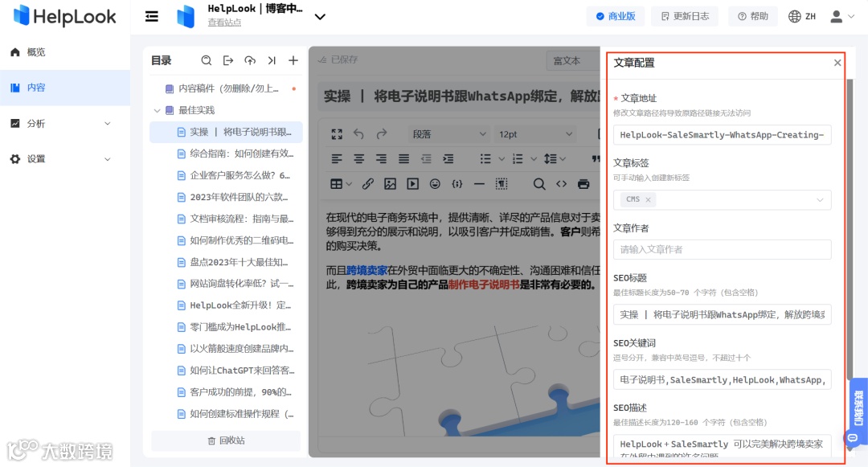Screen dimensions: 868x467
Task: Insert a hyperlink using the link icon
Action: pos(368,183)
